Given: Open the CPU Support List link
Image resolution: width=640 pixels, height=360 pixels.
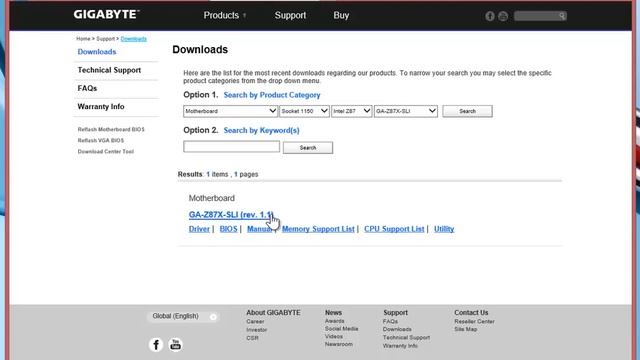Looking at the screenshot, I should (x=394, y=229).
